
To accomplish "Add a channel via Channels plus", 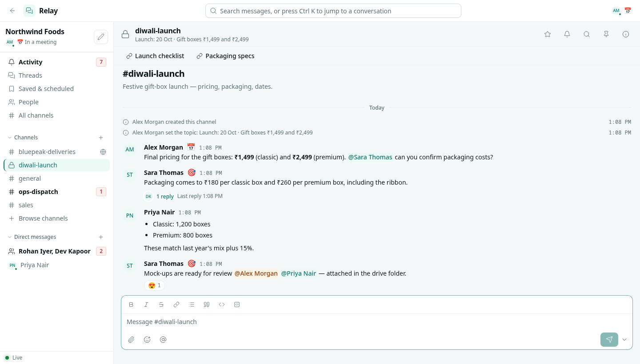I will [x=101, y=138].
